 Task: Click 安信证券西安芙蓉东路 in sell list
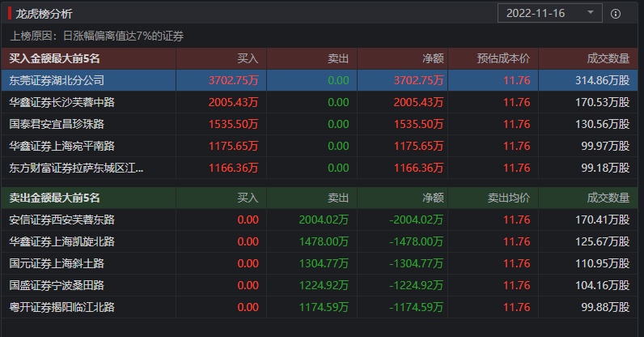[62, 220]
